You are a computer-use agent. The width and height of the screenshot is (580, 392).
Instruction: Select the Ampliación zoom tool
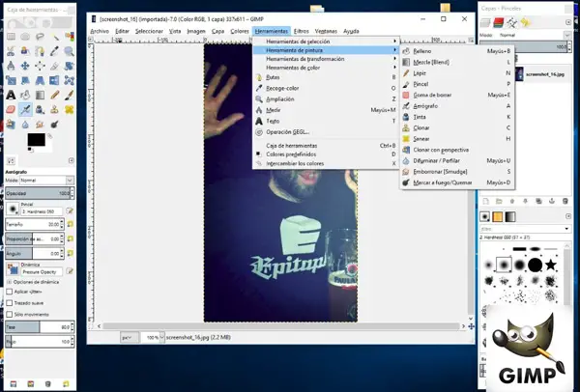(281, 98)
